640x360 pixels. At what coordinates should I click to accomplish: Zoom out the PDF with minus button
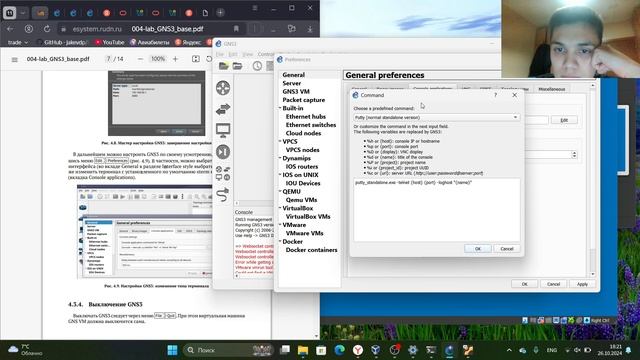[x=140, y=59]
